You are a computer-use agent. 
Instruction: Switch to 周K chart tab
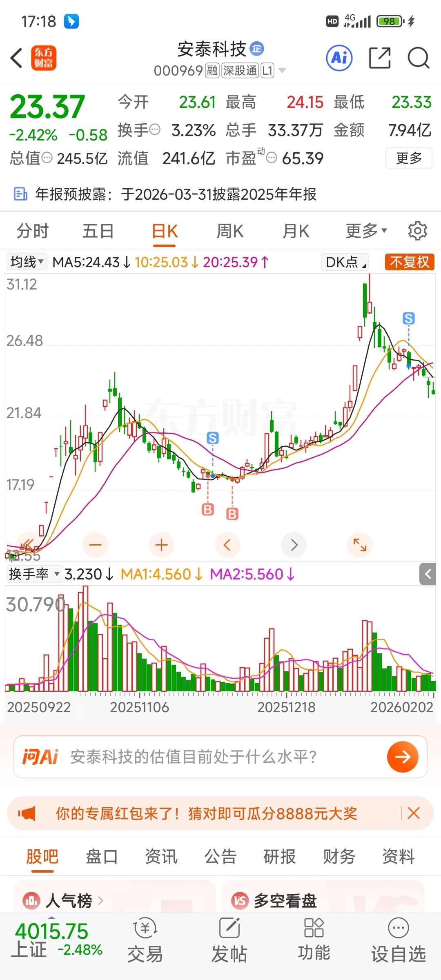pos(230,231)
